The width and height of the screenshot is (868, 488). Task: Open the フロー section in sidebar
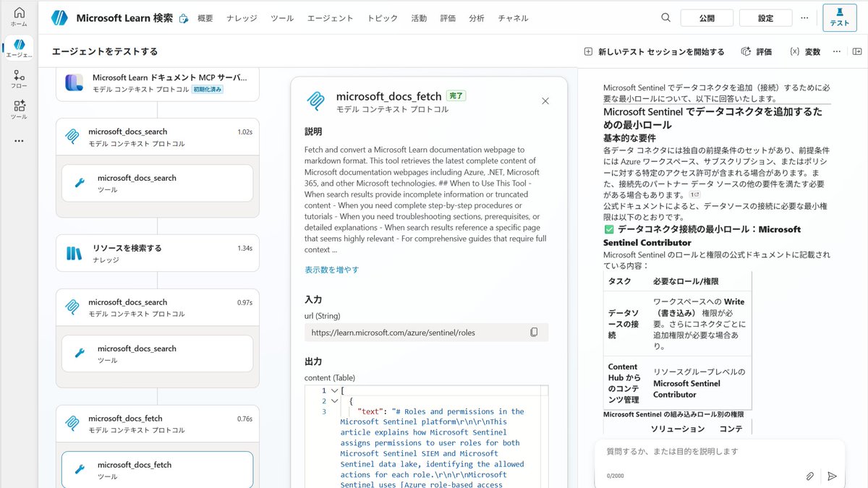coord(19,80)
